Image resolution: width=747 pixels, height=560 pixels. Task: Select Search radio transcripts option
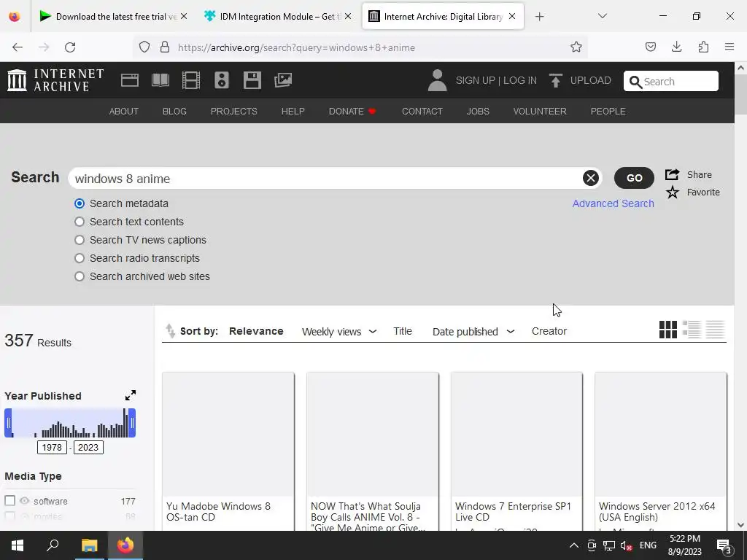(x=80, y=258)
